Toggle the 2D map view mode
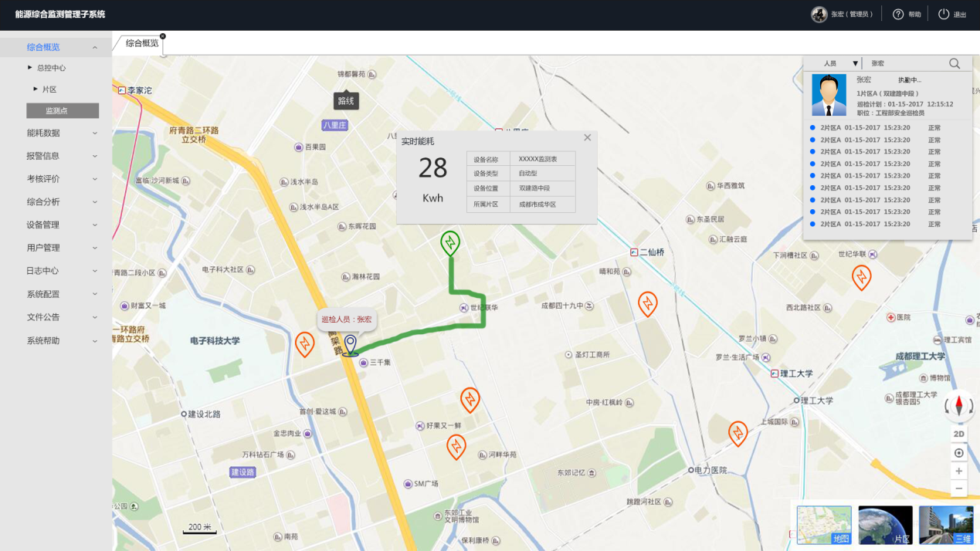 [x=959, y=434]
